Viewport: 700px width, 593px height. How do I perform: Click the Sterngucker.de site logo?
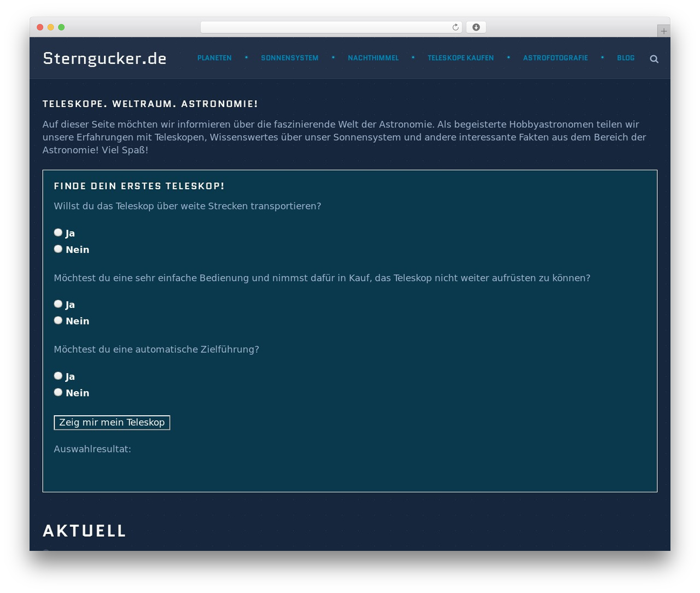pos(104,59)
